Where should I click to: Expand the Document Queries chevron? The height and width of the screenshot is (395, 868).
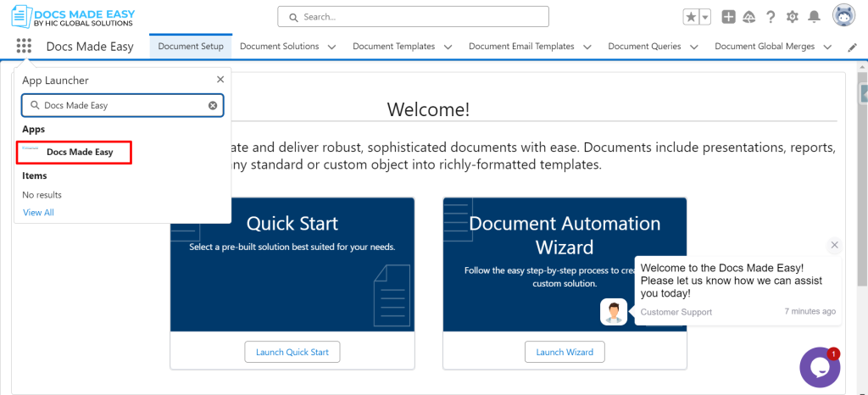click(693, 47)
